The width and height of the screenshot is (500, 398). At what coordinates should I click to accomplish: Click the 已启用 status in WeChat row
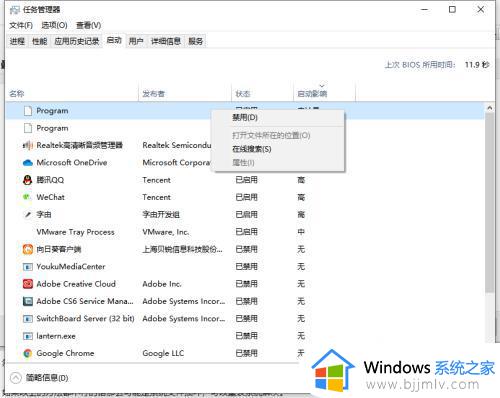(246, 197)
